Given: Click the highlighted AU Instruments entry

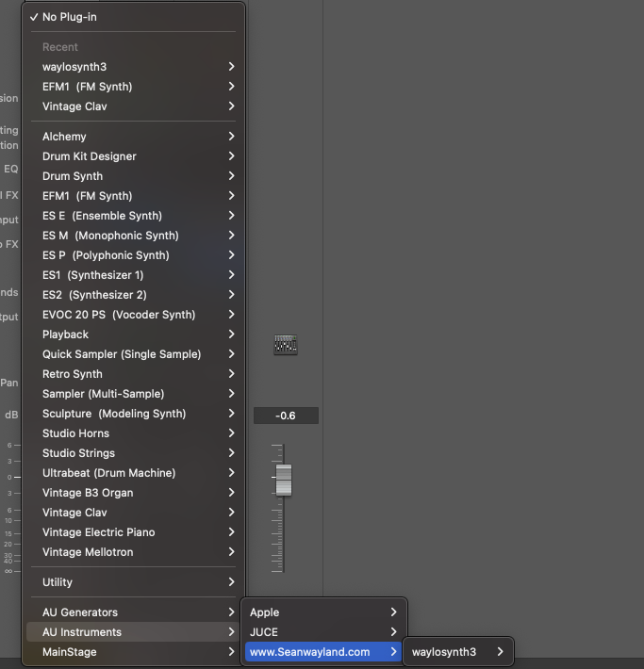Looking at the screenshot, I should pos(133,632).
